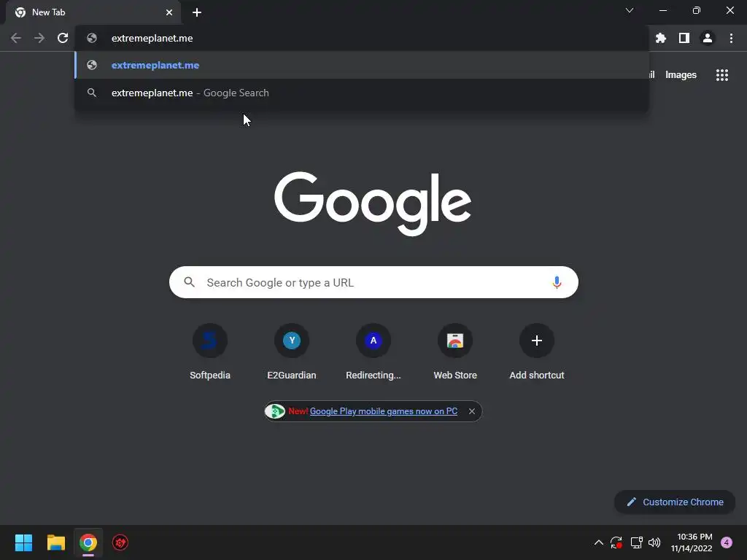Screen dimensions: 747x560
Task: Show hidden system tray icons
Action: point(598,542)
